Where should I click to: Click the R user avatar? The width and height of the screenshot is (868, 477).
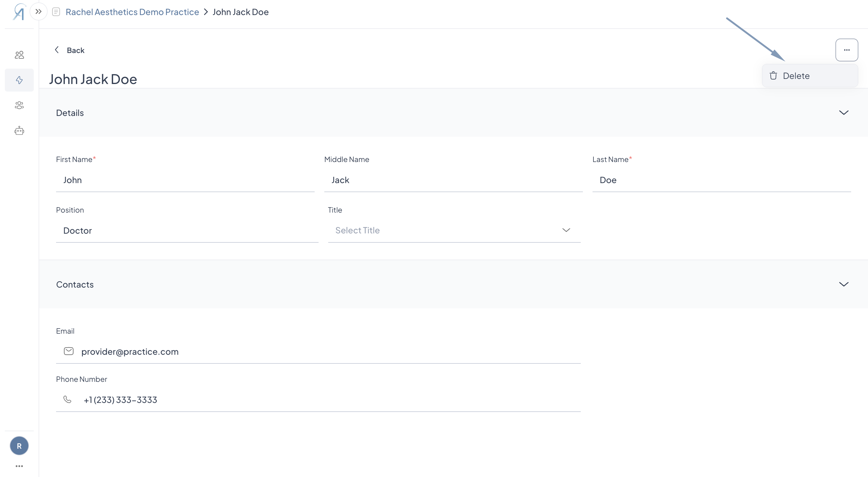19,446
